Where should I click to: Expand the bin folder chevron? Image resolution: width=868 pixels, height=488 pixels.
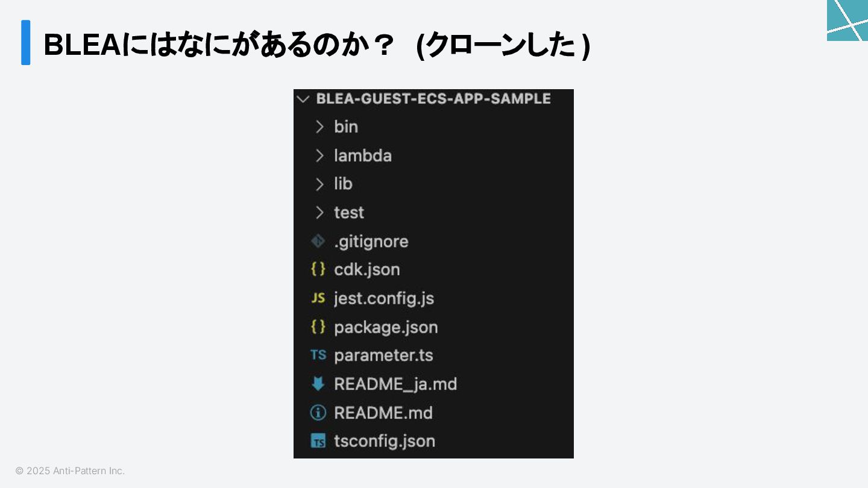click(319, 127)
